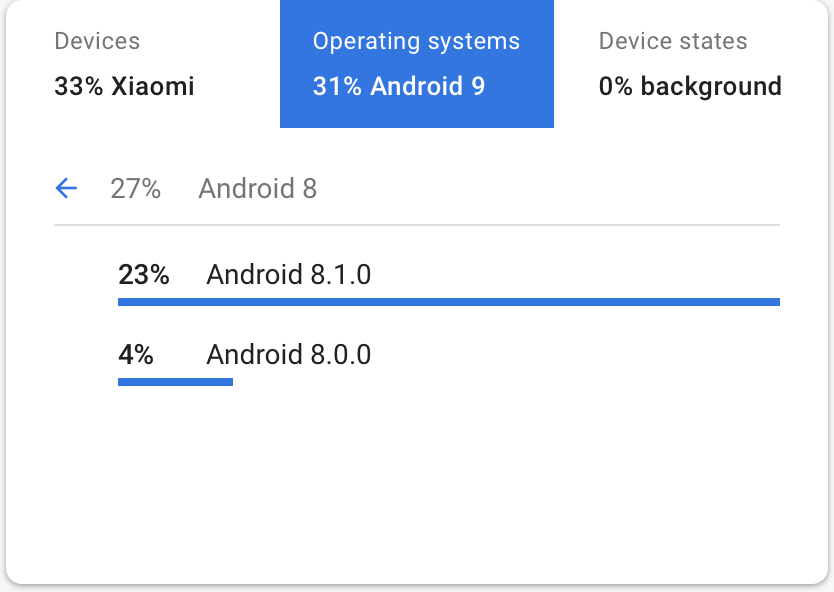Click the Android 8.1.0 version text

tap(288, 275)
